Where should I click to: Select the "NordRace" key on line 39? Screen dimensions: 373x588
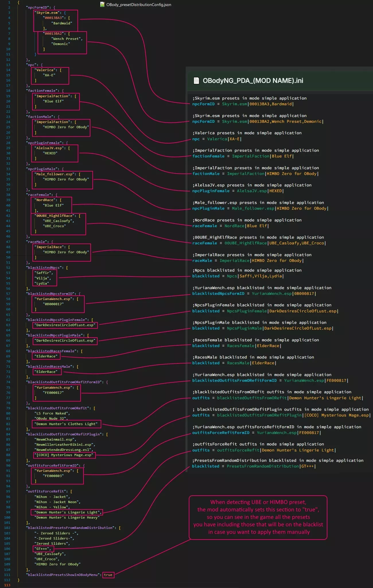coord(45,200)
